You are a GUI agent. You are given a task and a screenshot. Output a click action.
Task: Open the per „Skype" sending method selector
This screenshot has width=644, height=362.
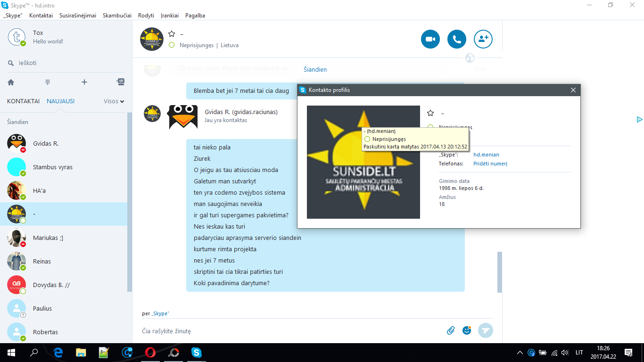pyautogui.click(x=156, y=313)
